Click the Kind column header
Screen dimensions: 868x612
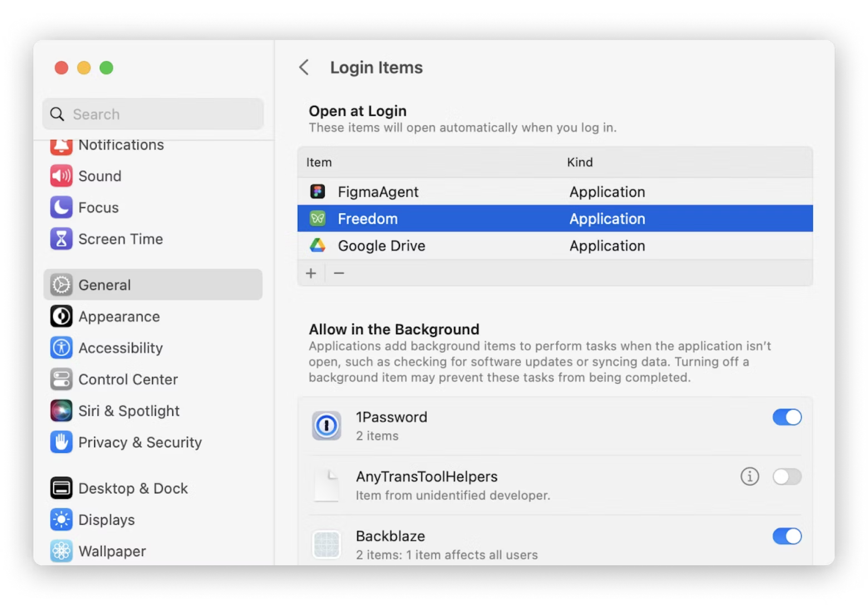(580, 162)
